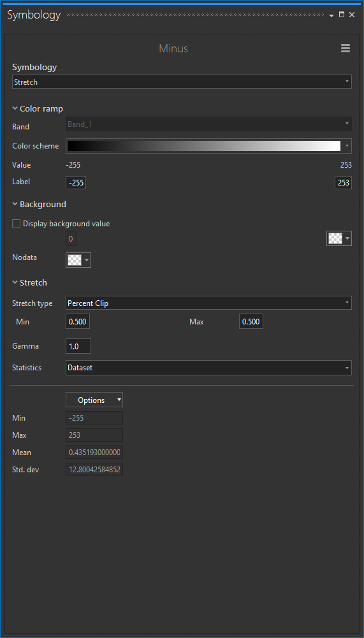The width and height of the screenshot is (364, 638).
Task: Click the percent clip Max field
Action: click(x=251, y=321)
